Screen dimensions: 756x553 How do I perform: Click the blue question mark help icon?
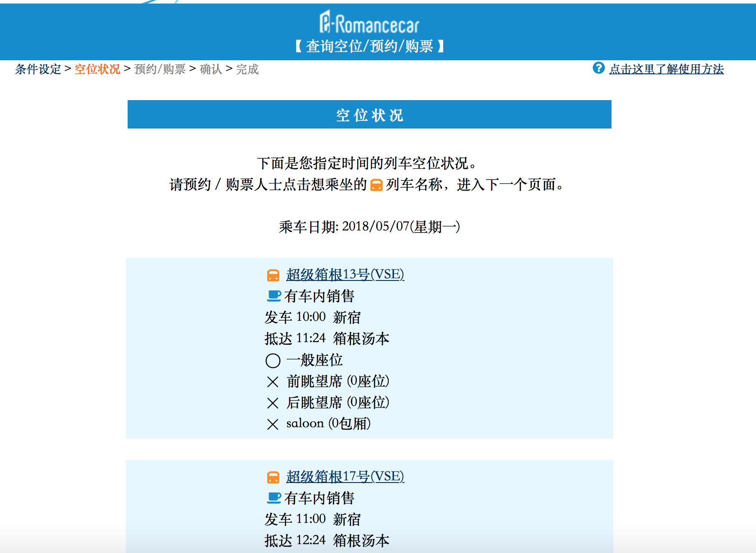tap(599, 68)
